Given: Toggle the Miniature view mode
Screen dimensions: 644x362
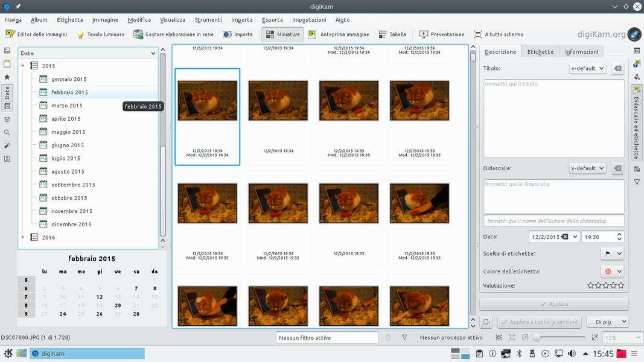Looking at the screenshot, I should point(282,34).
